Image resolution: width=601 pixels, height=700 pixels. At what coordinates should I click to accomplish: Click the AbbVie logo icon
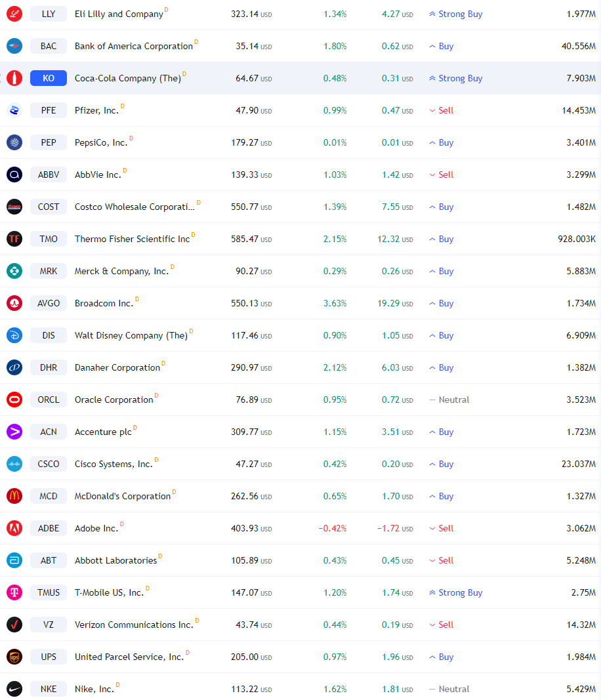(14, 175)
